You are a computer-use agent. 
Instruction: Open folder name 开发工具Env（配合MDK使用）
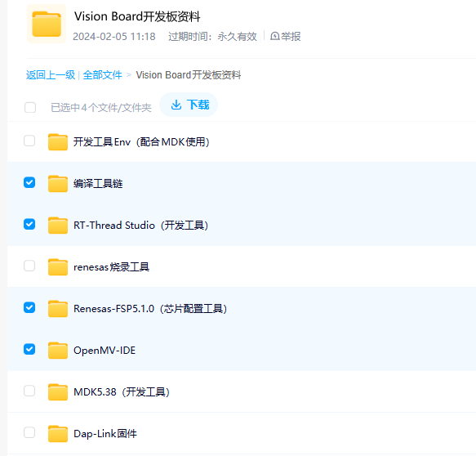(141, 142)
